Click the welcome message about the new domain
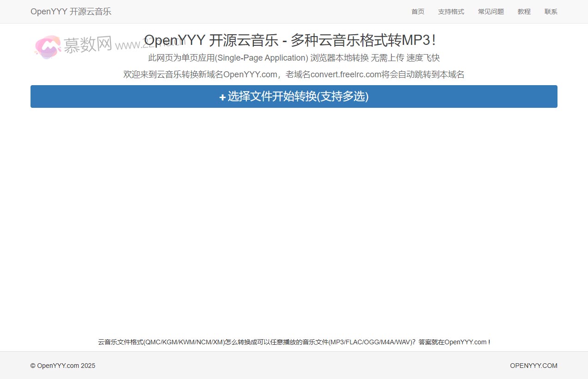 (x=294, y=74)
